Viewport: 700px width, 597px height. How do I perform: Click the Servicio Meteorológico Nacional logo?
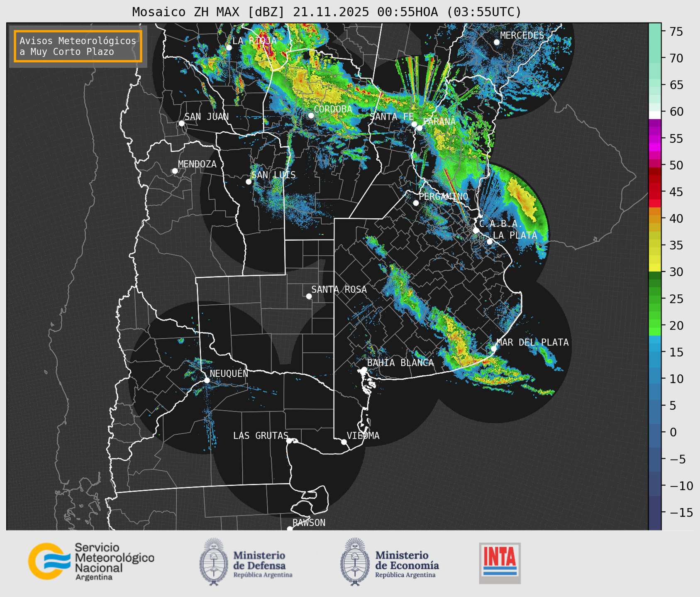point(91,561)
